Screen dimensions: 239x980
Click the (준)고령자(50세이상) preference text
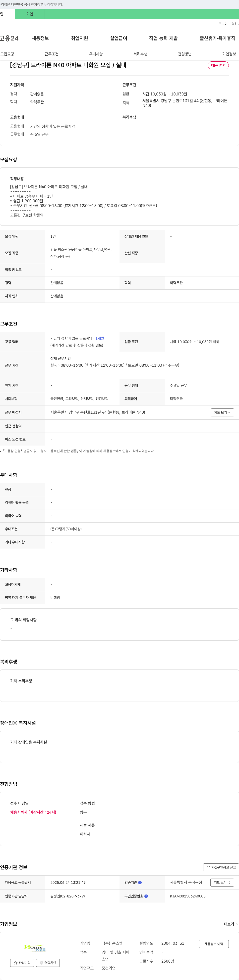tap(66, 529)
